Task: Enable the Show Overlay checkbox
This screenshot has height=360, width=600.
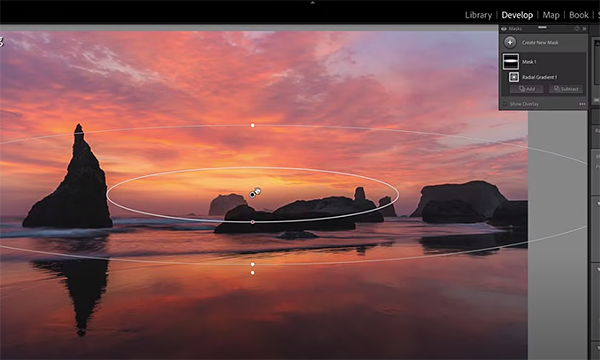Action: pos(505,104)
